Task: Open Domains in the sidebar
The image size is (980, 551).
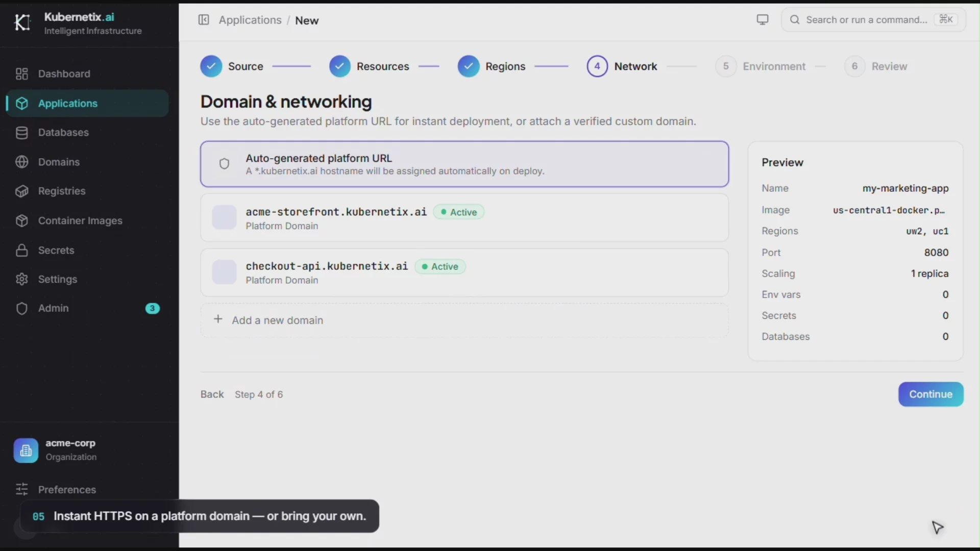Action: [x=87, y=162]
